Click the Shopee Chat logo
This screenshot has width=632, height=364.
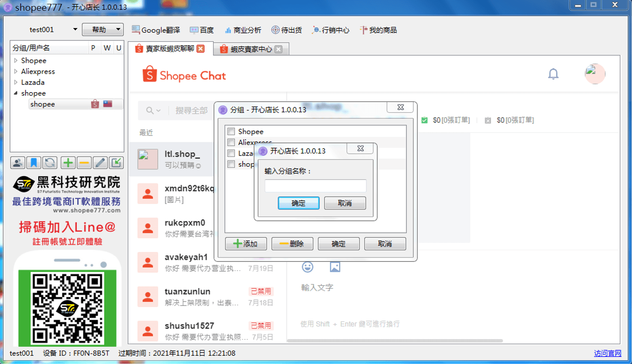(184, 75)
